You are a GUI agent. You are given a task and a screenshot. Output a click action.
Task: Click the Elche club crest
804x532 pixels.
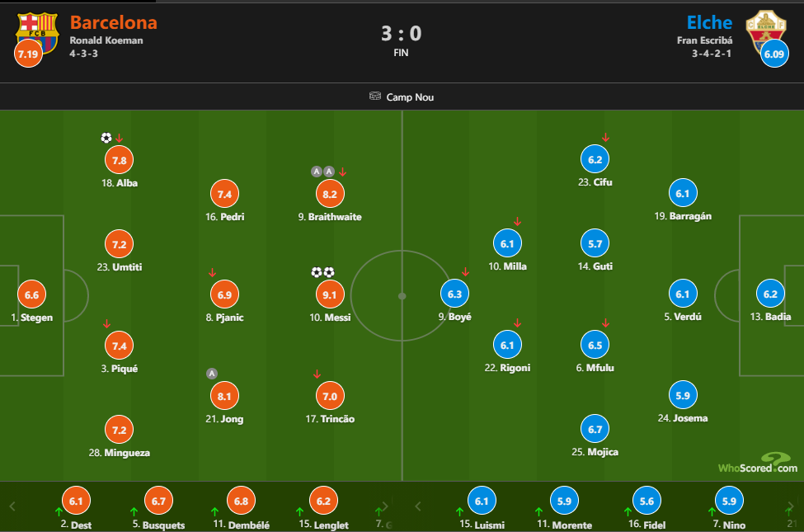tap(766, 32)
